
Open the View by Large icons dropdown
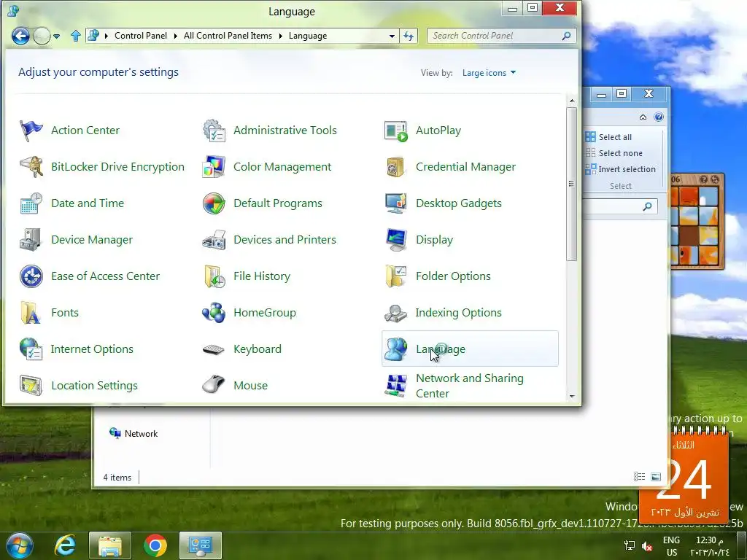pos(489,73)
